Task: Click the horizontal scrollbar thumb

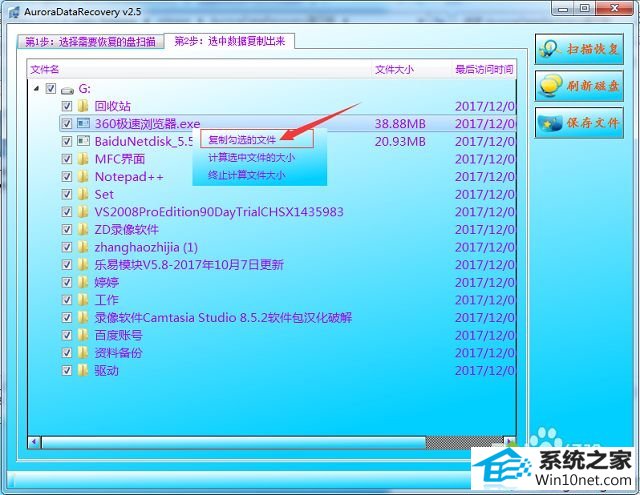Action: [x=233, y=442]
